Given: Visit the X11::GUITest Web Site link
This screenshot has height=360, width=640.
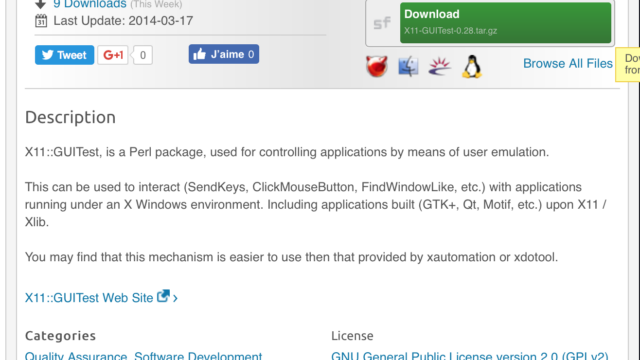Looking at the screenshot, I should coord(89,298).
